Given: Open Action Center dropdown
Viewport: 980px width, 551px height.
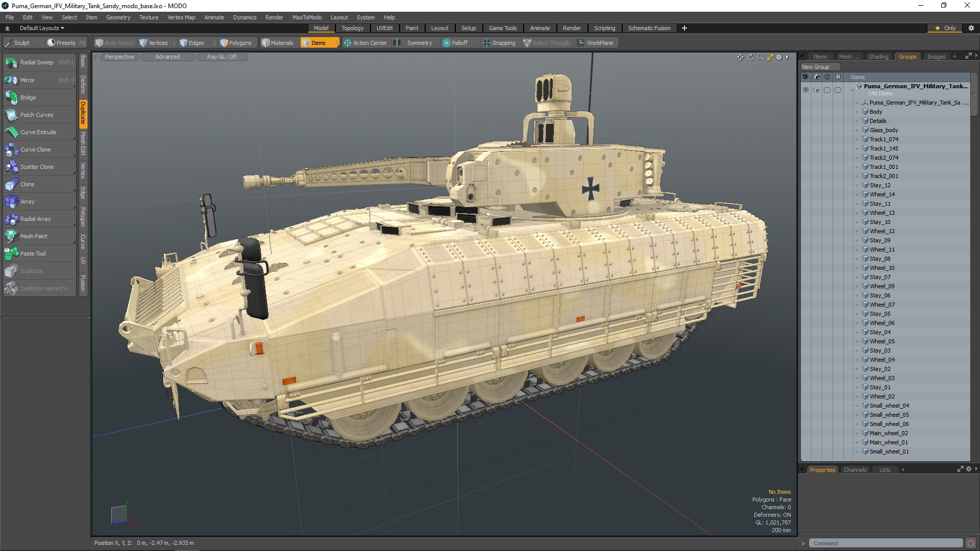Looking at the screenshot, I should tap(365, 43).
